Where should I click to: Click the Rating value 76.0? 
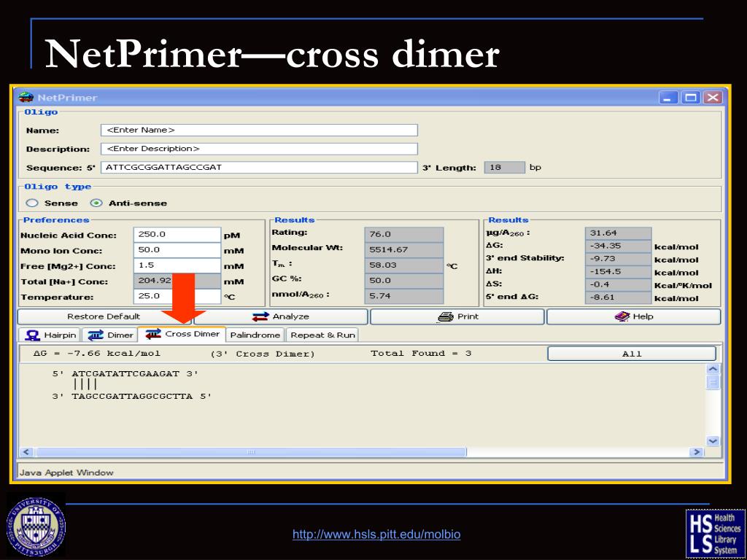(404, 234)
